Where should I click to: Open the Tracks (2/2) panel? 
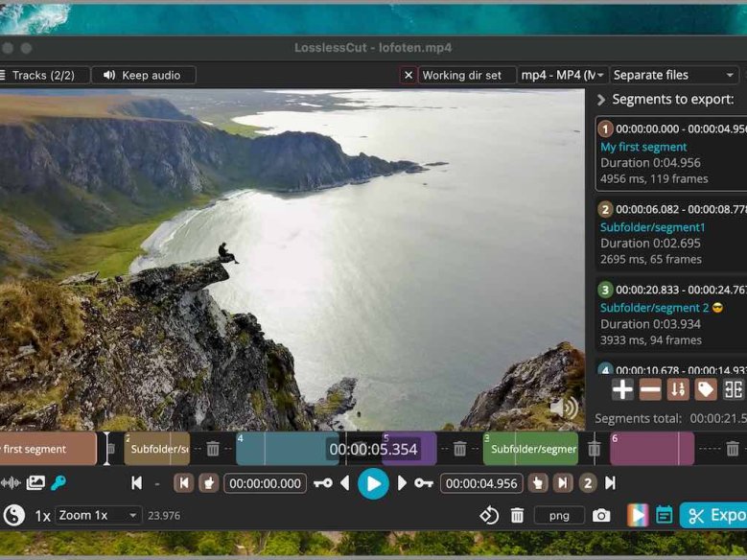pos(42,75)
